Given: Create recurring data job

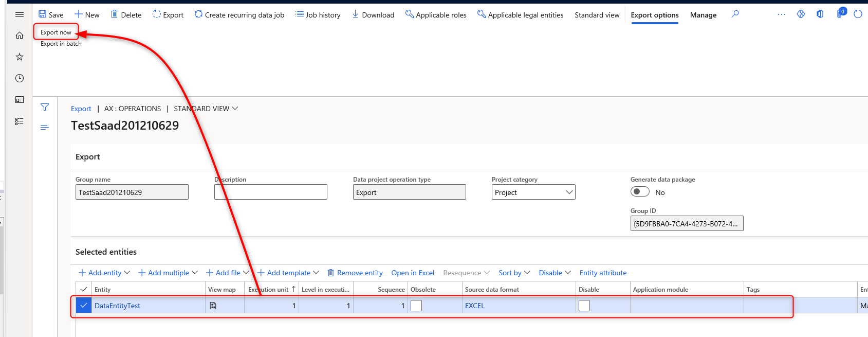Looking at the screenshot, I should coord(239,15).
